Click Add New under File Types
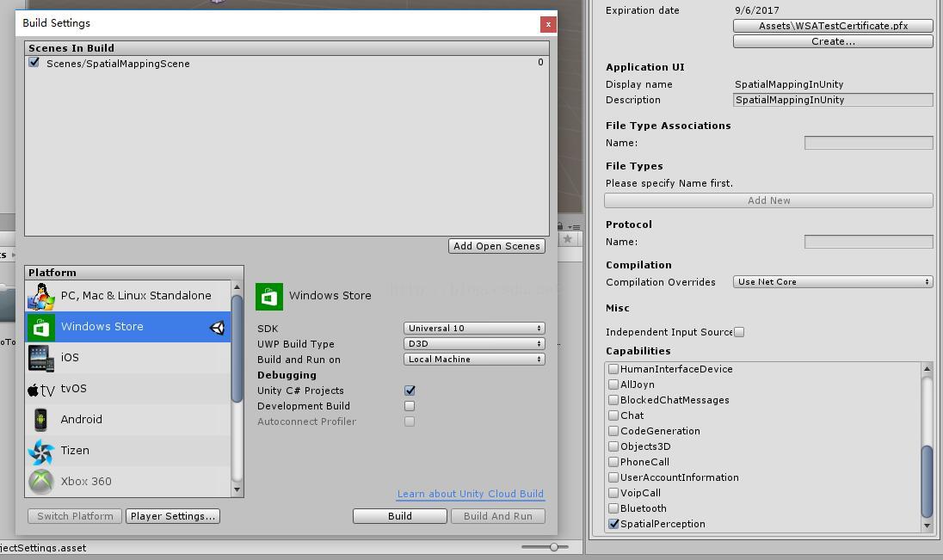This screenshot has width=943, height=560. [768, 200]
